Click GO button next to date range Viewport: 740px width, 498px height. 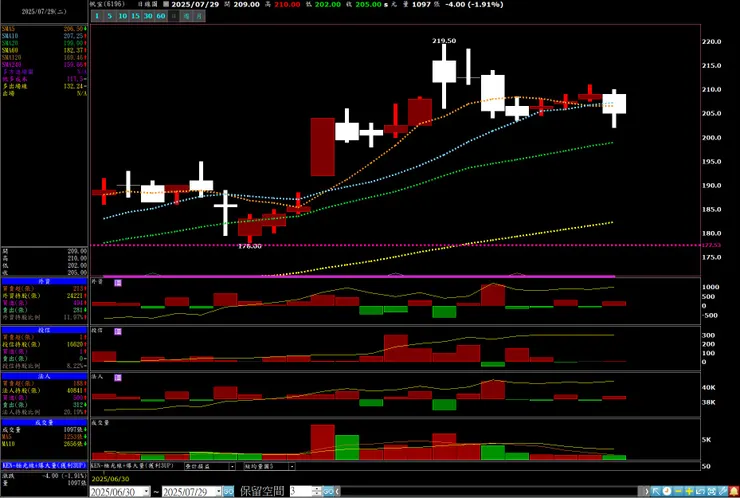pos(228,491)
